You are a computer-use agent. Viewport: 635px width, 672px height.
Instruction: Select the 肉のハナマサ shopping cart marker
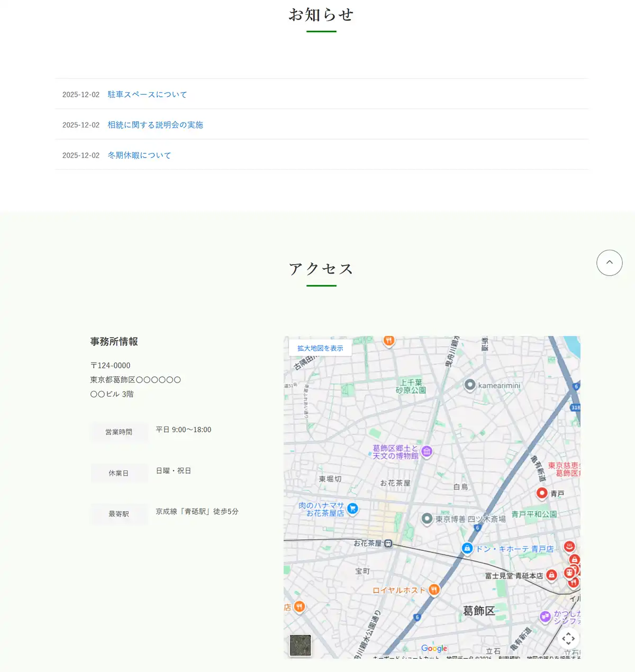(x=352, y=508)
